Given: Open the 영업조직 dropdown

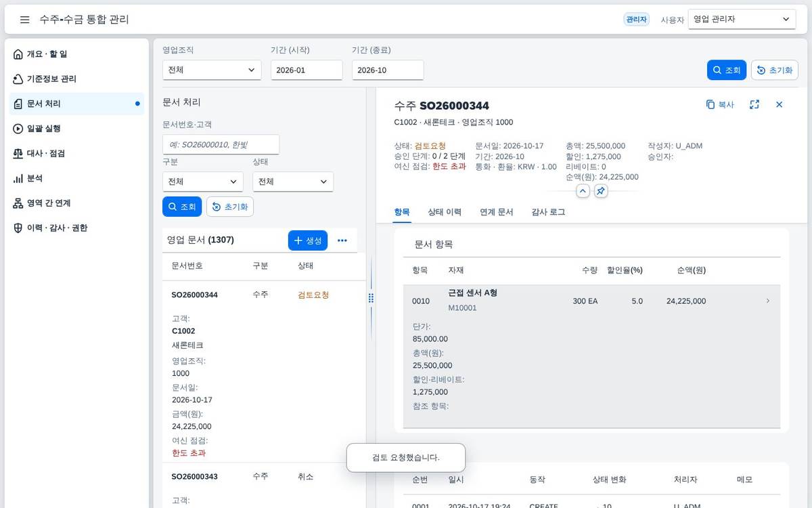Looking at the screenshot, I should [212, 70].
